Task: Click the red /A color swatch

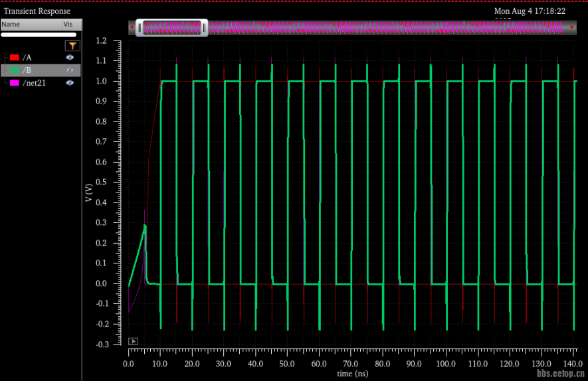Action: (x=14, y=57)
